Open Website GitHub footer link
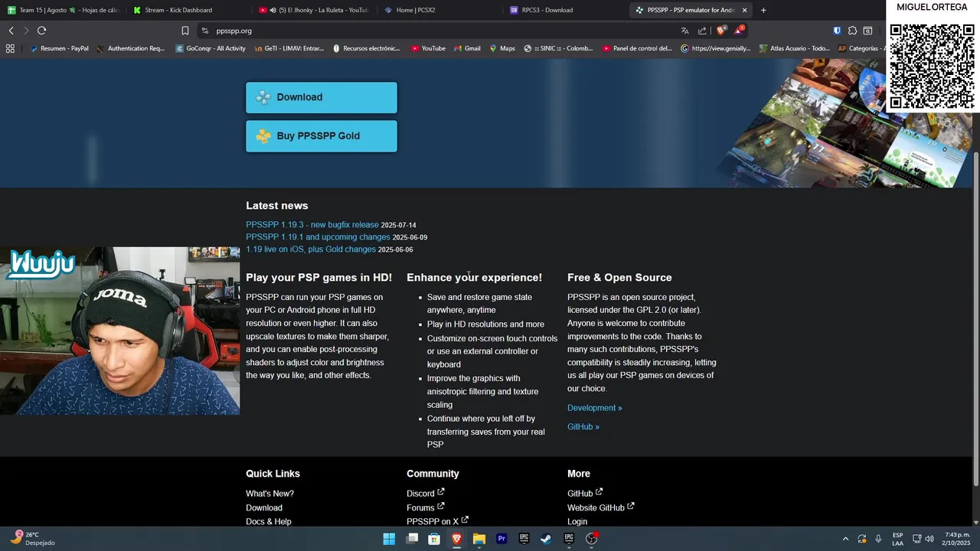The image size is (980, 551). [x=600, y=507]
